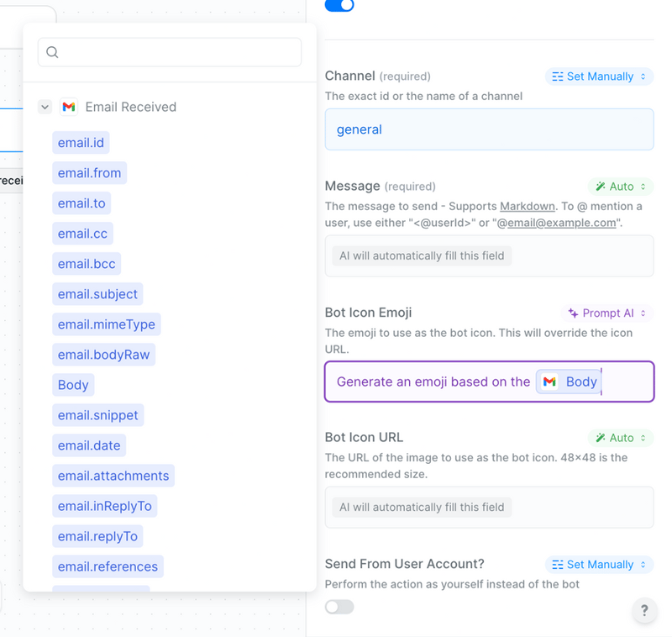
Task: Select the email.attachments variable chip
Action: click(x=113, y=476)
